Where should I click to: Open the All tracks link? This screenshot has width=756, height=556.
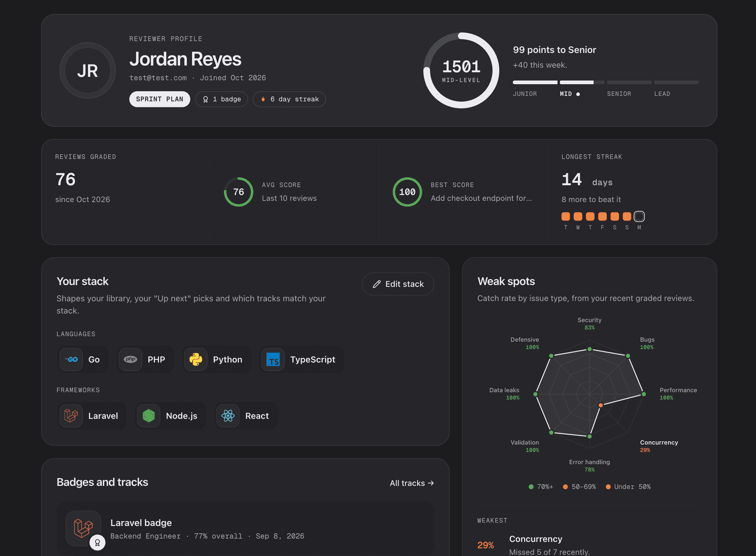[412, 483]
